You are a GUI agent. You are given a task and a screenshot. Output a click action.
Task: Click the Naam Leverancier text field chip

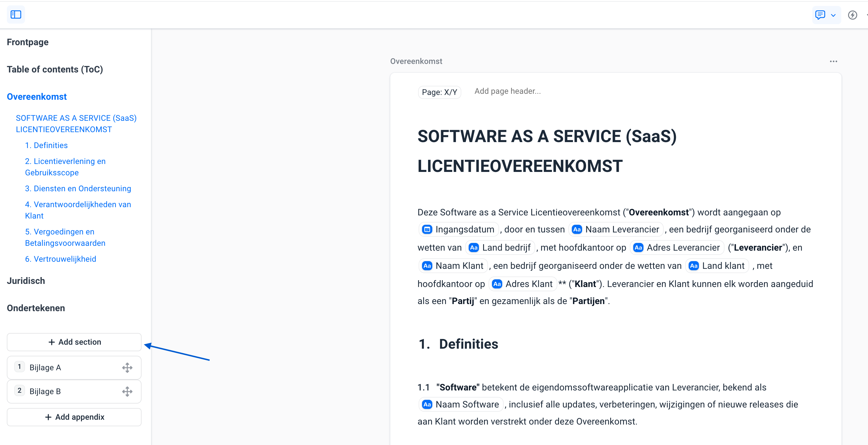click(x=616, y=230)
